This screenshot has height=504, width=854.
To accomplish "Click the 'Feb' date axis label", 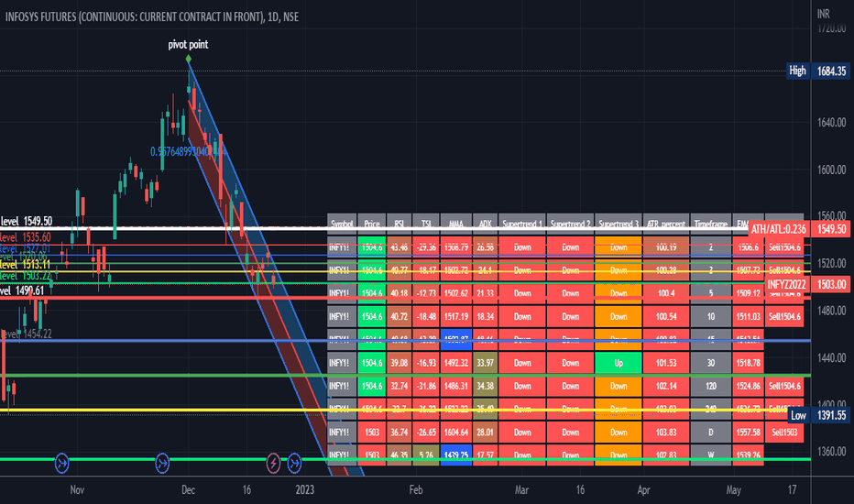I will [x=416, y=490].
